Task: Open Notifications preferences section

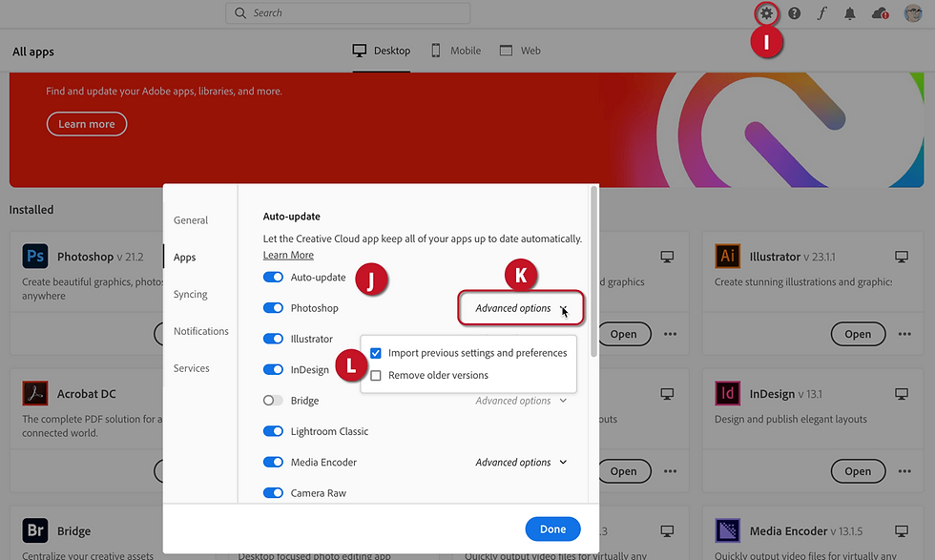Action: [201, 331]
